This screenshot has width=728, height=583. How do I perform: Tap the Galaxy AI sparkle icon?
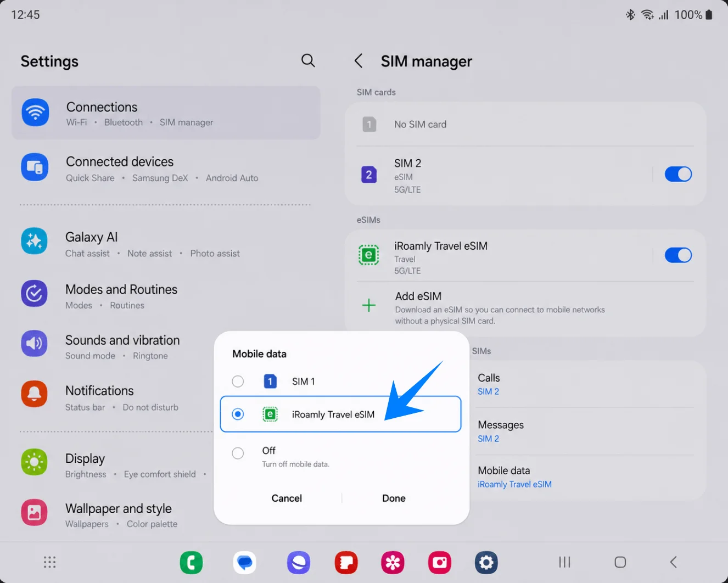click(x=34, y=241)
